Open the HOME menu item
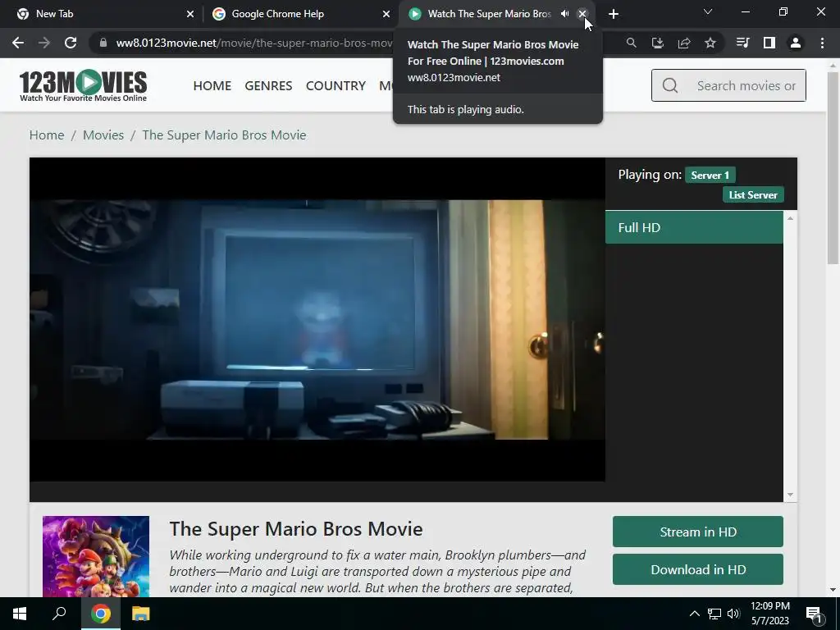 point(212,85)
